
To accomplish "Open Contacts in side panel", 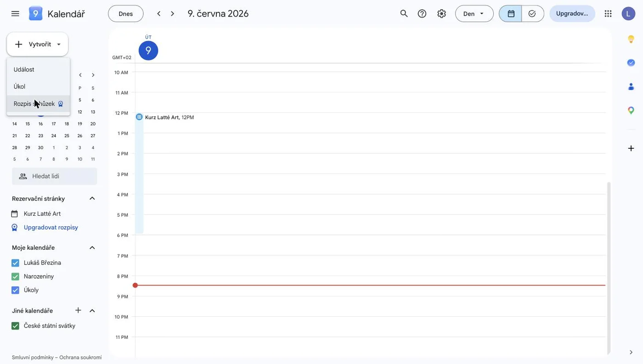I will [x=631, y=86].
